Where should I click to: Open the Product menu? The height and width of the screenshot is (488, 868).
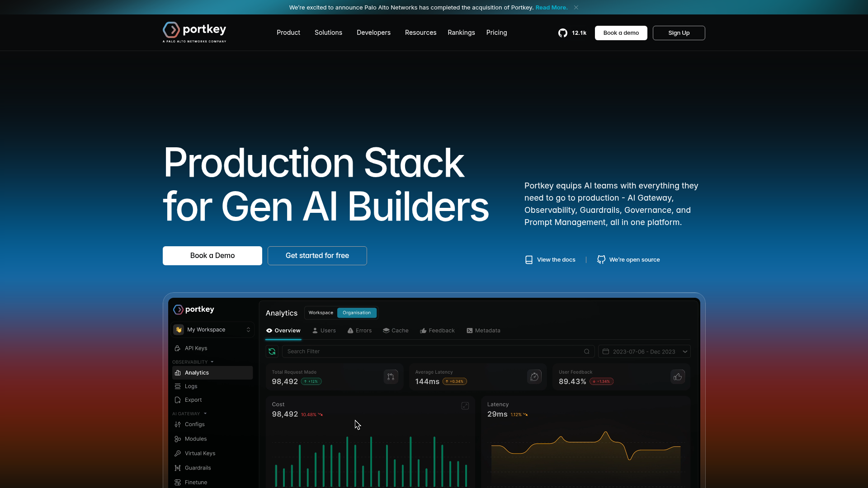coord(288,33)
